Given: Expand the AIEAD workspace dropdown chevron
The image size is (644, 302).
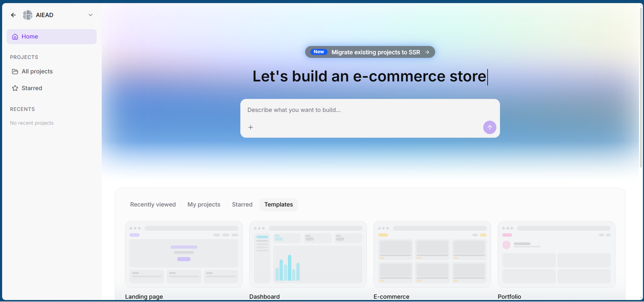Looking at the screenshot, I should click(x=91, y=15).
